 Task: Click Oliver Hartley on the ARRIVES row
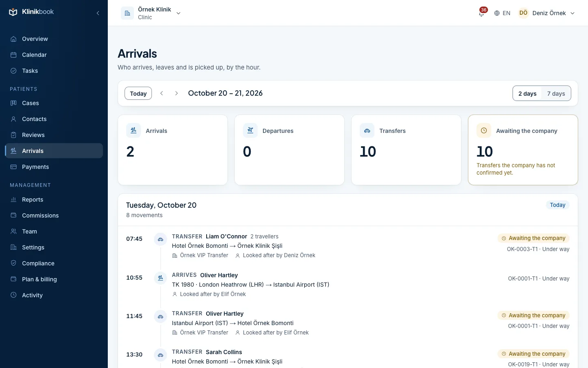(x=219, y=275)
